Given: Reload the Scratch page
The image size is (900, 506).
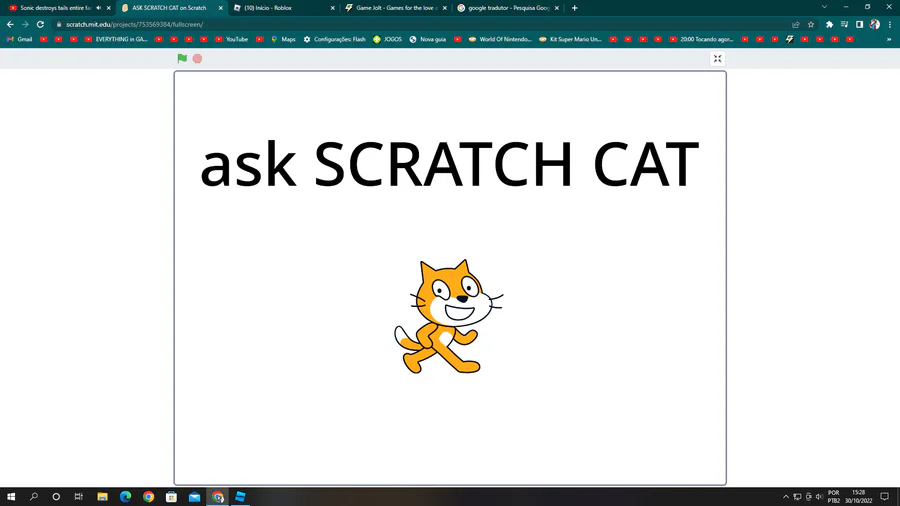Looking at the screenshot, I should point(40,25).
